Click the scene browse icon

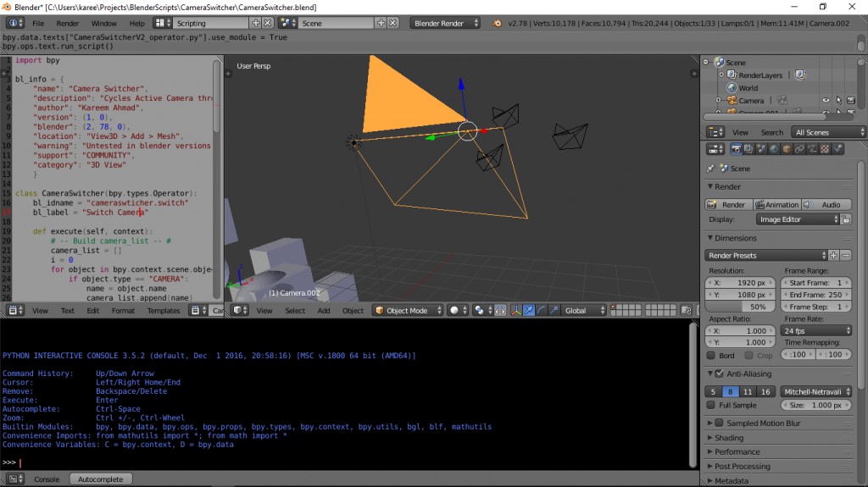click(288, 23)
